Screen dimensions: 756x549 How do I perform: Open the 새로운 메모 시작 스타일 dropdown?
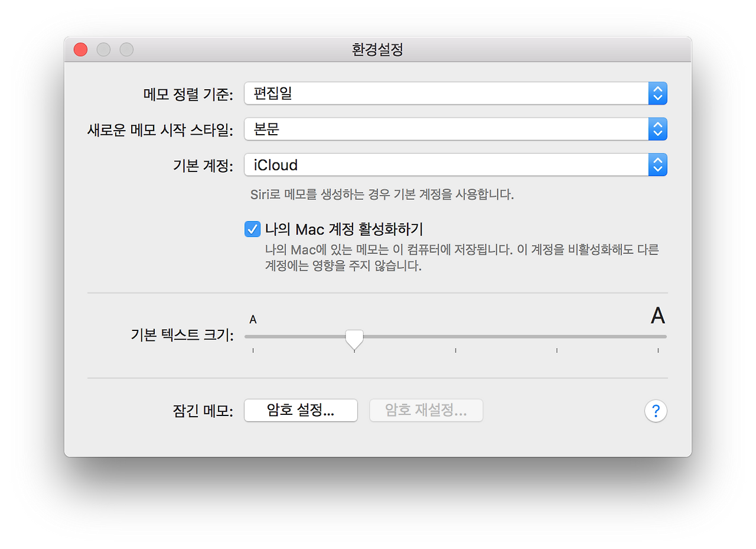tap(455, 129)
